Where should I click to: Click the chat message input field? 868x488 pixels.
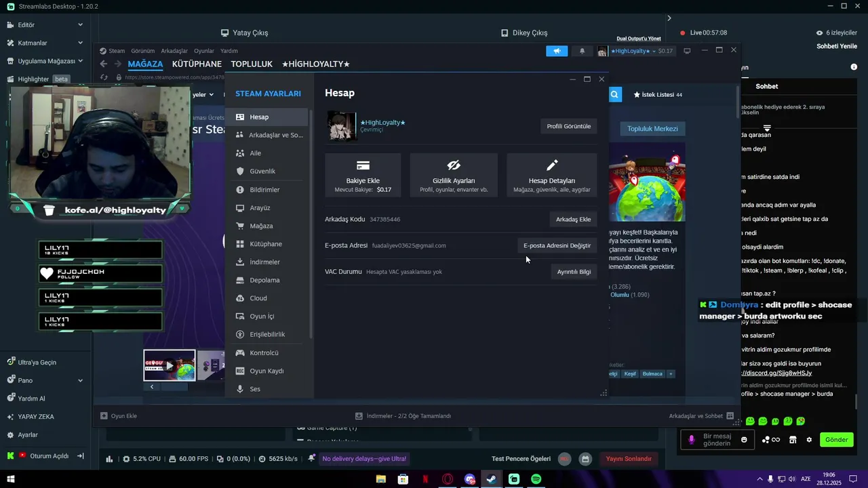(717, 440)
